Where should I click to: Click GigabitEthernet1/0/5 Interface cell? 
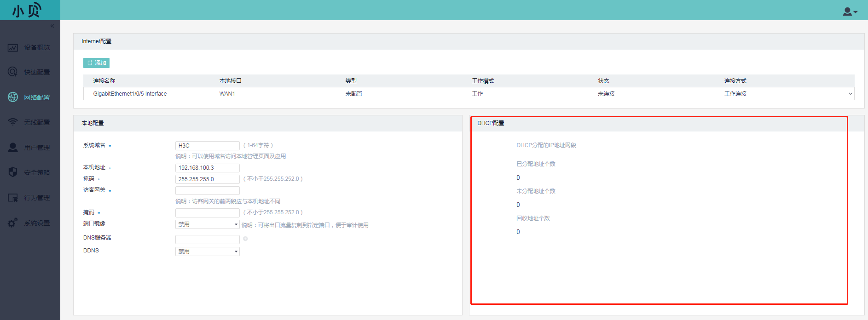pos(130,94)
